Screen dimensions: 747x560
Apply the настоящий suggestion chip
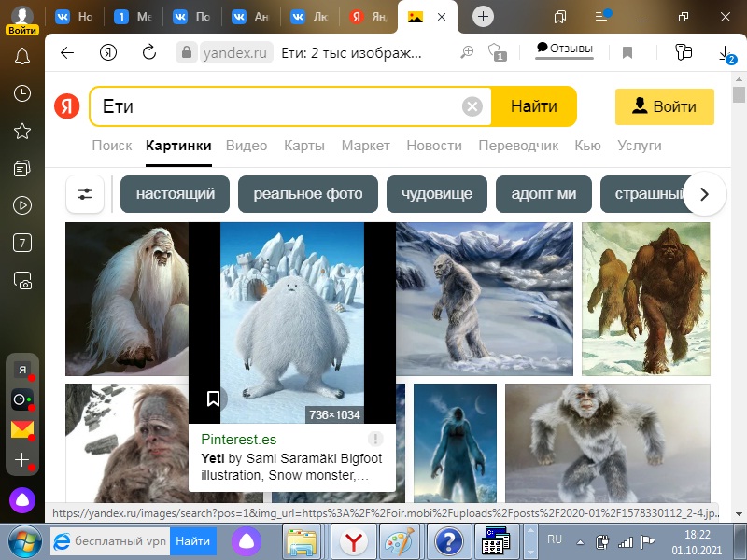[175, 194]
